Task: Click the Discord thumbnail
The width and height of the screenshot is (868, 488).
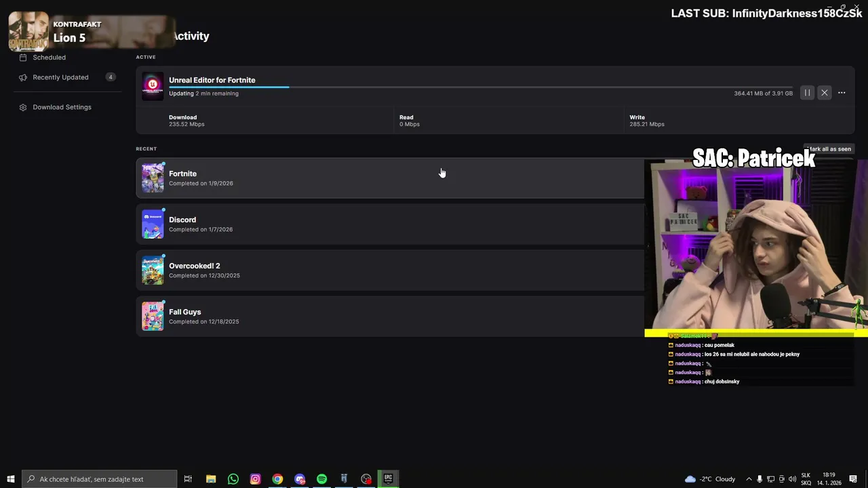Action: [153, 224]
